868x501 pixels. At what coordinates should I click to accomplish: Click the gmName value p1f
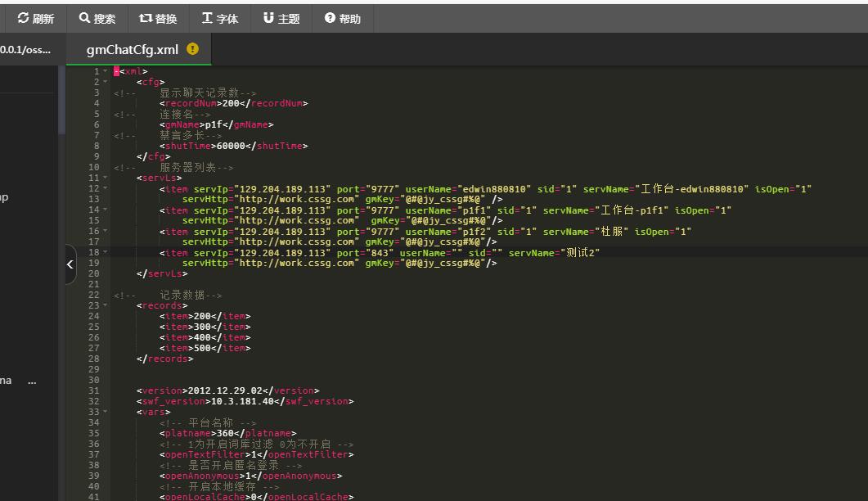[214, 124]
